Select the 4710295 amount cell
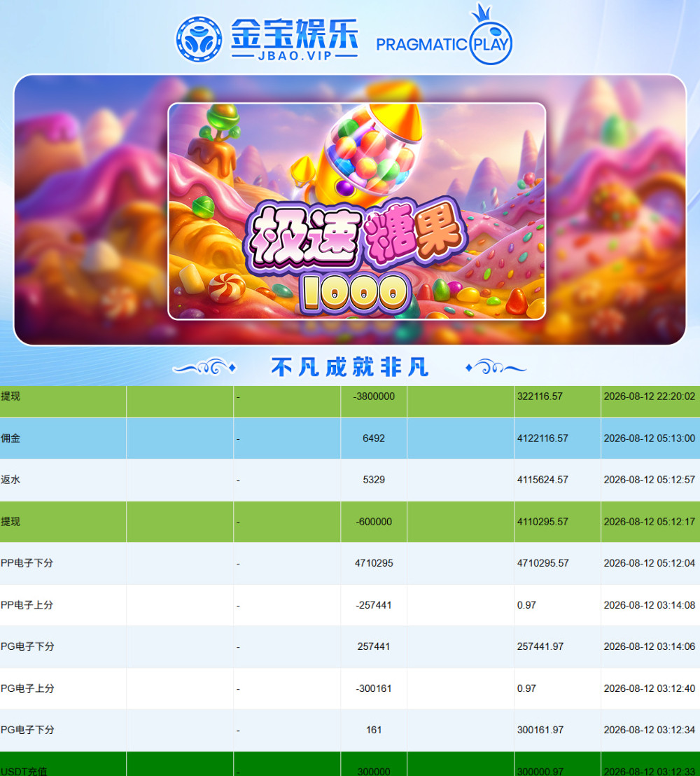700x776 pixels. click(x=374, y=564)
